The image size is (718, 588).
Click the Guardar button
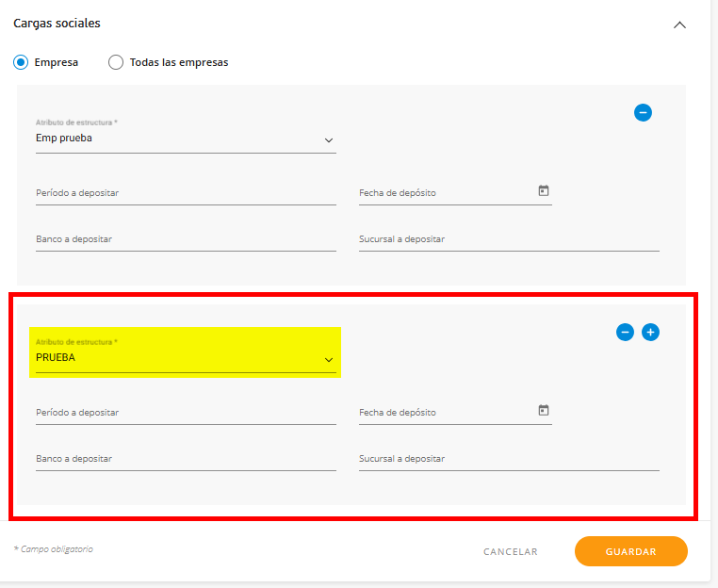pos(630,551)
